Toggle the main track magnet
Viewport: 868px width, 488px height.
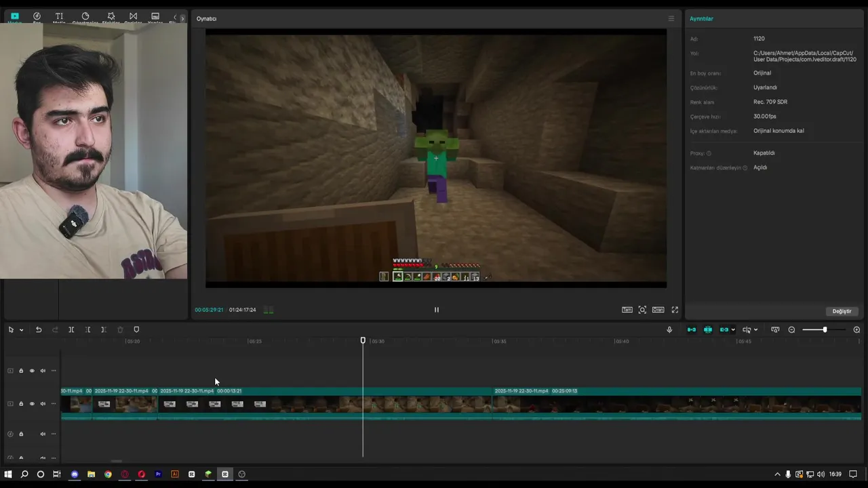tap(692, 330)
